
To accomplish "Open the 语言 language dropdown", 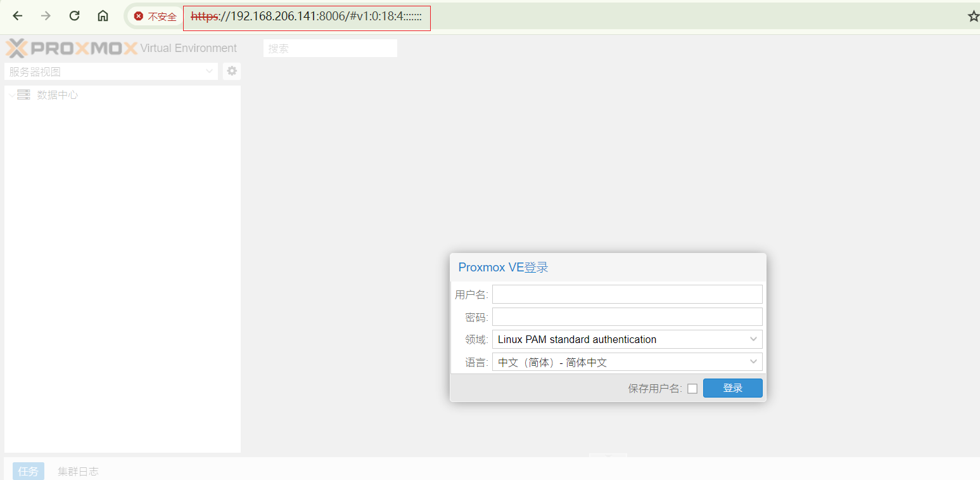I will click(x=627, y=362).
